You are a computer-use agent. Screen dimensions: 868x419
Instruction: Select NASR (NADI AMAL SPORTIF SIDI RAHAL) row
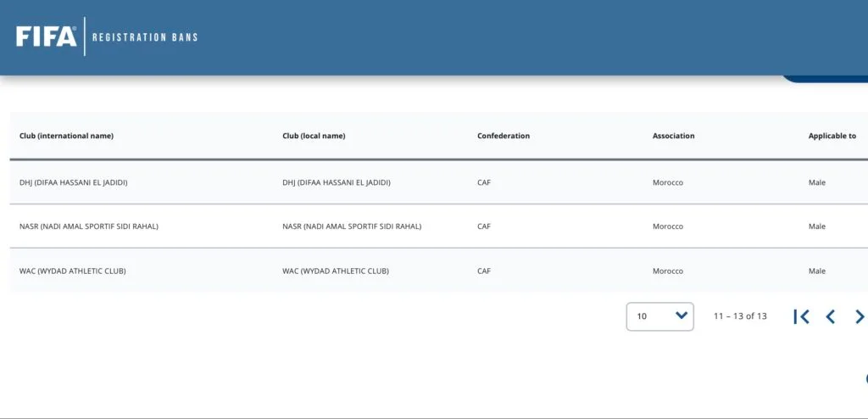tap(438, 226)
